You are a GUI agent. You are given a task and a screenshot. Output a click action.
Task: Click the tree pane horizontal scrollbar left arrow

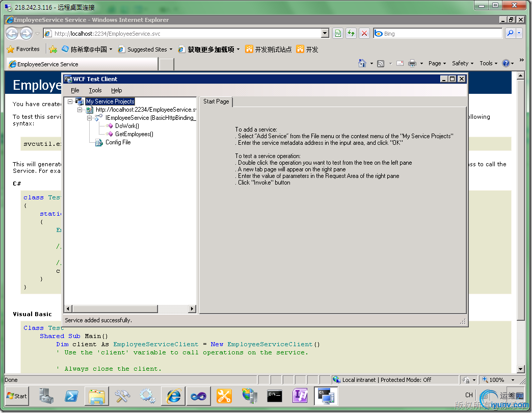(x=68, y=309)
